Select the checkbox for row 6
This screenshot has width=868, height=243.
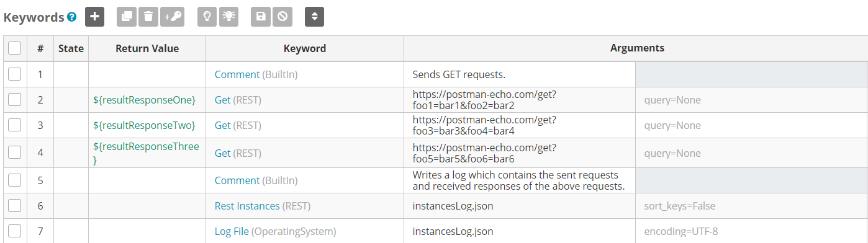tap(15, 206)
